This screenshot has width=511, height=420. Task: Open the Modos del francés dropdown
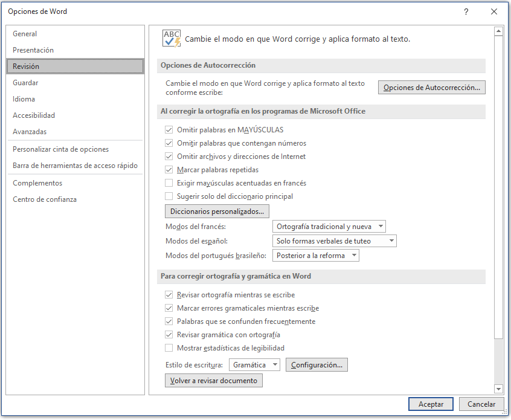click(x=329, y=226)
